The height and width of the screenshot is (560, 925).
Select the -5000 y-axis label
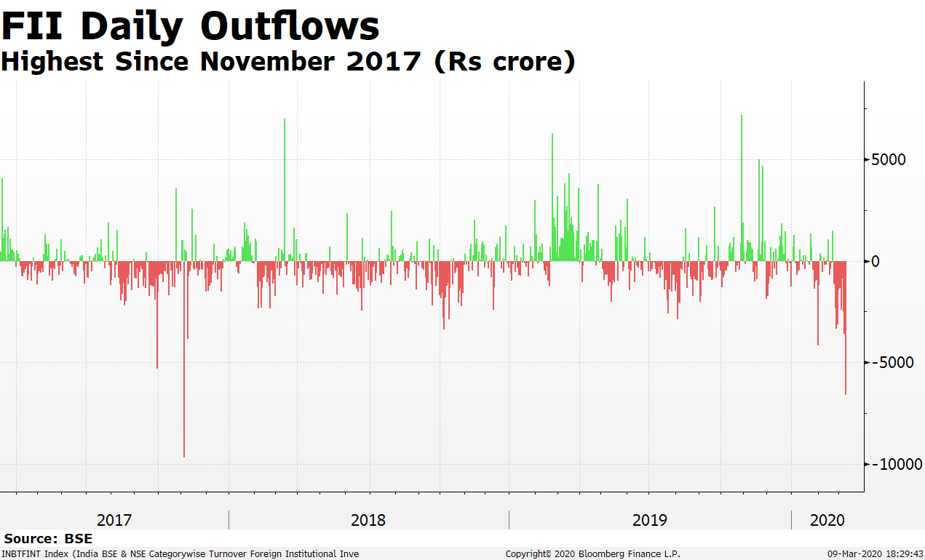[x=892, y=363]
